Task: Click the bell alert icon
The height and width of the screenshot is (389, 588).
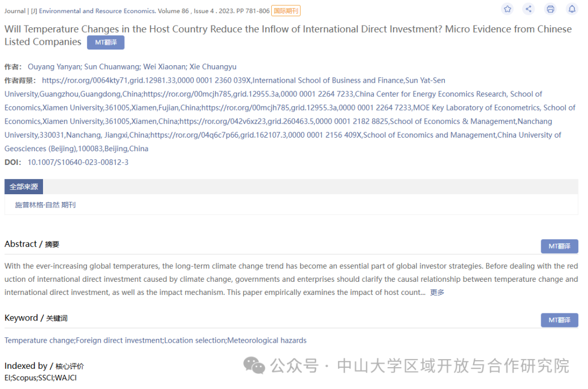Action: pyautogui.click(x=572, y=9)
